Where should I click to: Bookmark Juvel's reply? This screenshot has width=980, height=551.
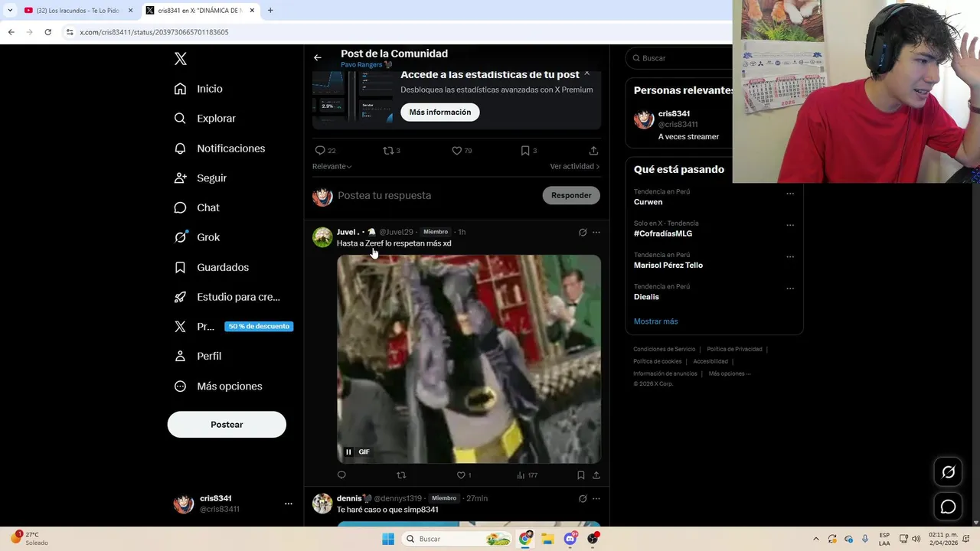coord(581,475)
